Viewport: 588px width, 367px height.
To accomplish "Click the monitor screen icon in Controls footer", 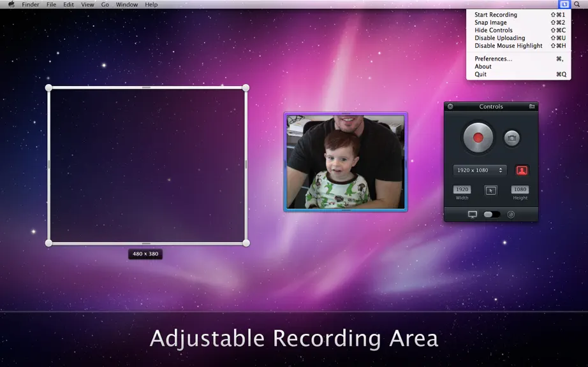I will tap(473, 215).
